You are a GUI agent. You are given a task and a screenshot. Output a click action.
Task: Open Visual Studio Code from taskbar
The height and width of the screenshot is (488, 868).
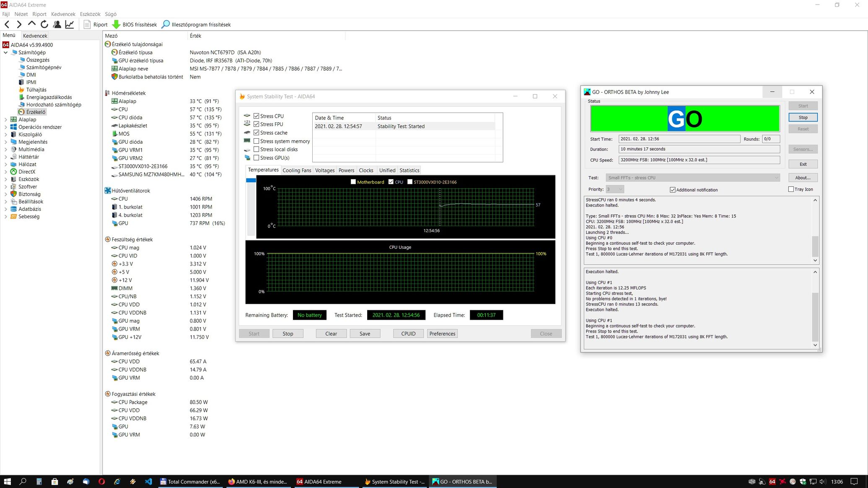pyautogui.click(x=148, y=482)
